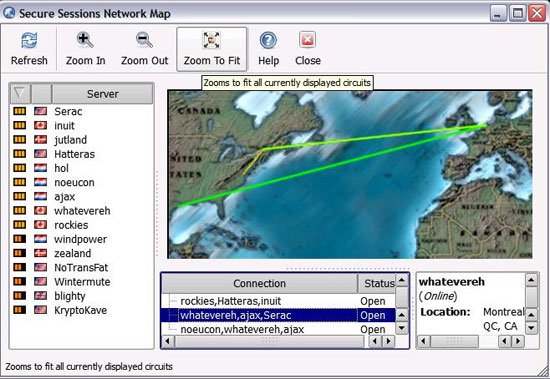The width and height of the screenshot is (550, 379).
Task: Select the ajax server name
Action: tap(65, 197)
